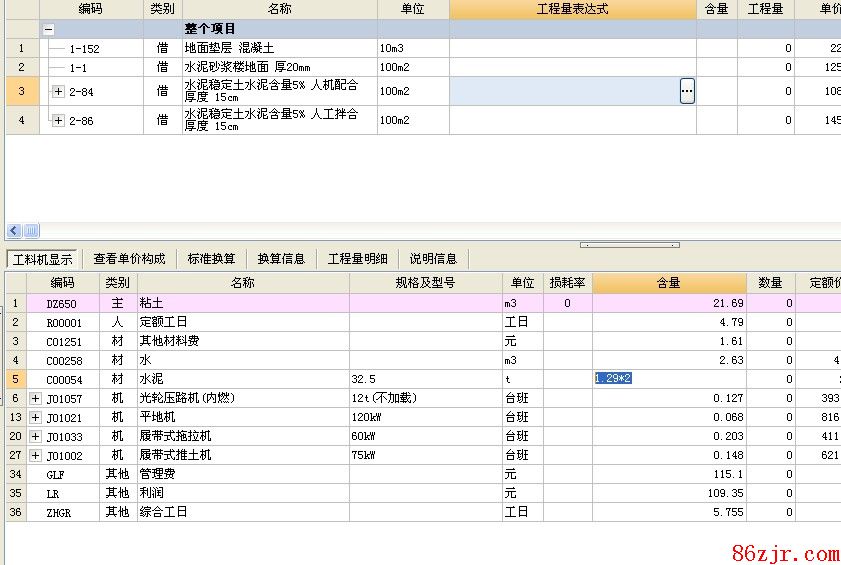The image size is (841, 565).
Task: Click the 工程量表达式 column header
Action: click(572, 9)
